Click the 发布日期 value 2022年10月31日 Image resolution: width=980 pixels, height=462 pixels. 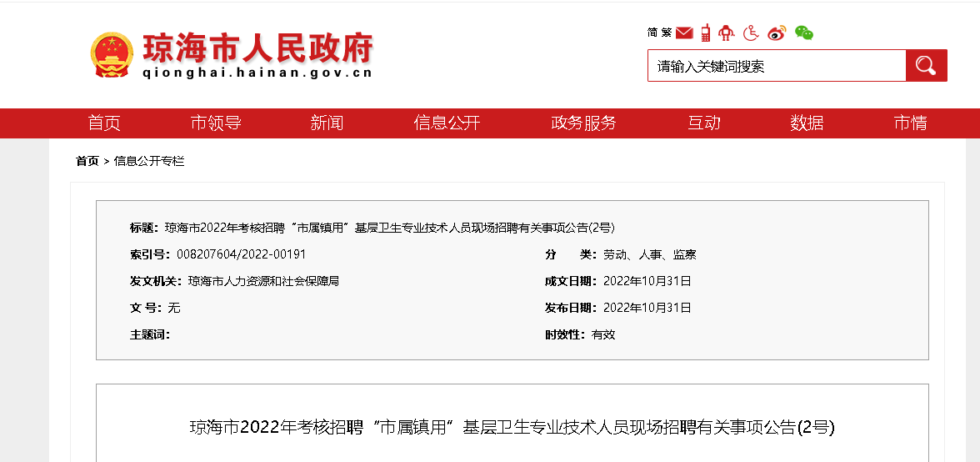click(x=647, y=308)
